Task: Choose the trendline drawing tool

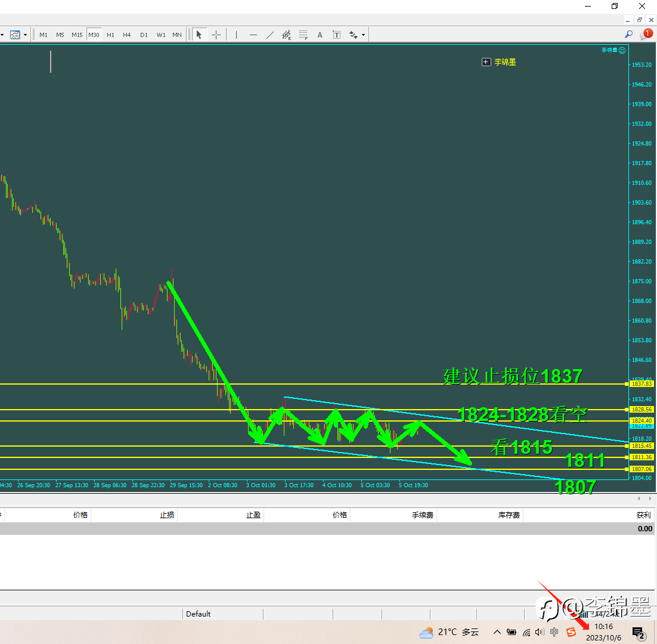Action: [x=270, y=35]
